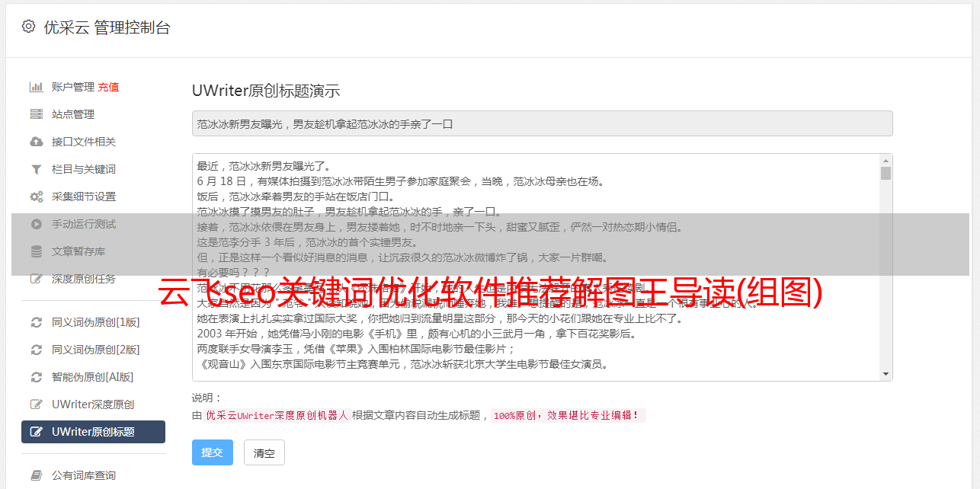Viewport: 980px width, 489px height.
Task: Click the 优采云 管理控制台 header title
Action: click(107, 27)
